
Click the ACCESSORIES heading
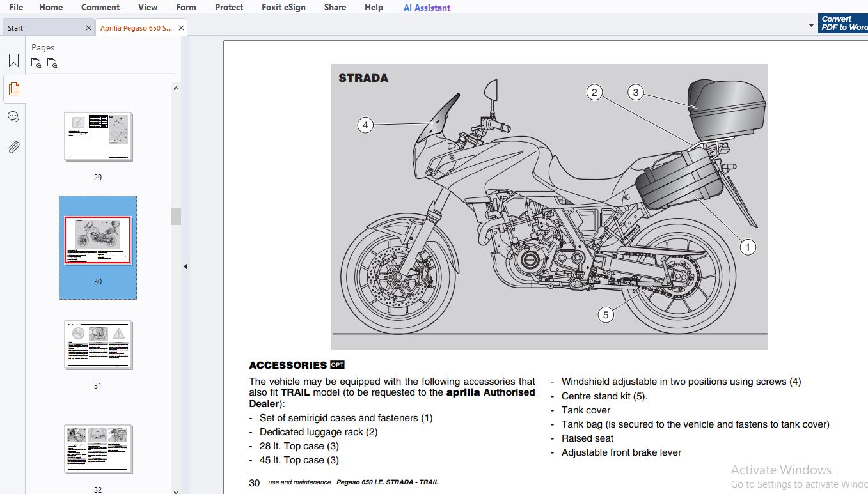[288, 366]
